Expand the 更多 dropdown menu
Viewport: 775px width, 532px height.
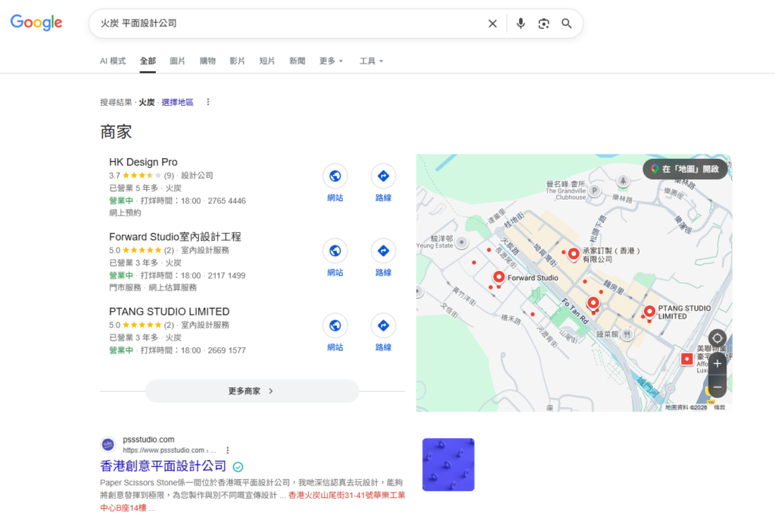[331, 61]
